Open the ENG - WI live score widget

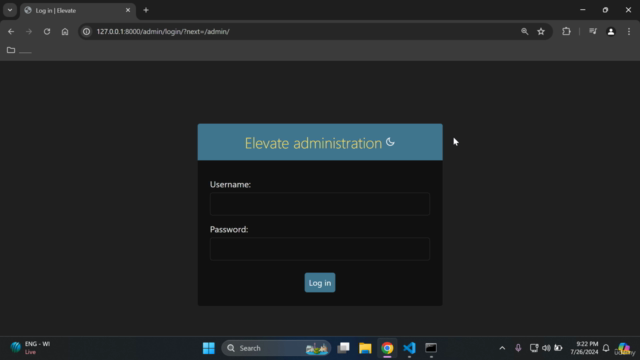pyautogui.click(x=30, y=348)
